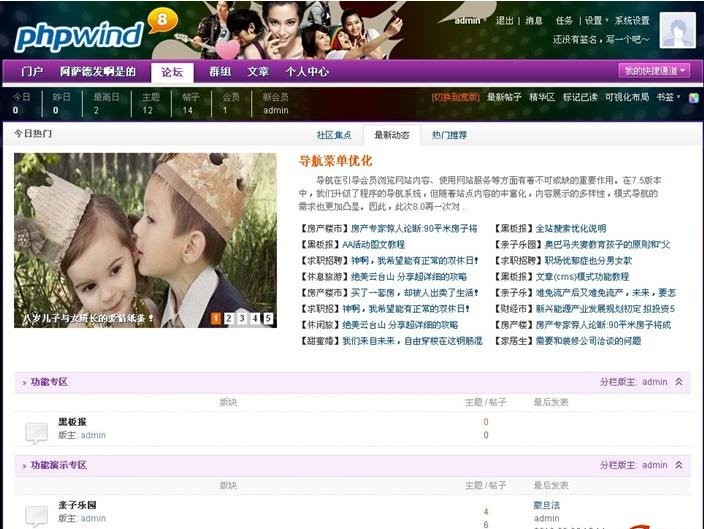Open post 我们来自未来,自由穿梭在这钢筋混
Image resolution: width=704 pixels, height=529 pixels.
(x=412, y=341)
